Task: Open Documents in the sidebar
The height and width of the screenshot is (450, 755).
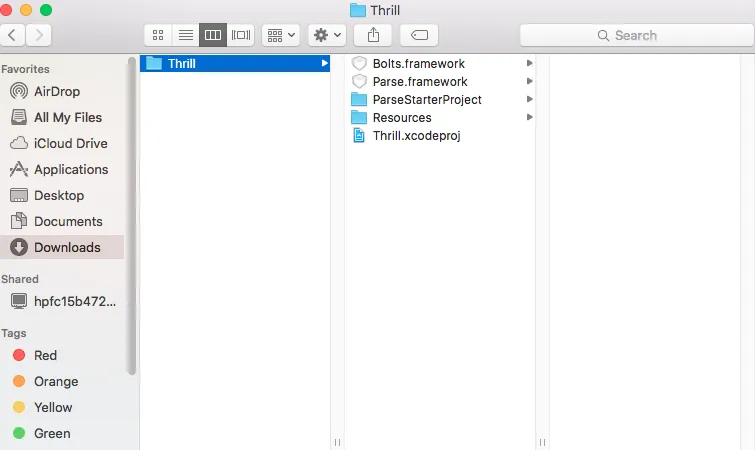Action: (62, 221)
